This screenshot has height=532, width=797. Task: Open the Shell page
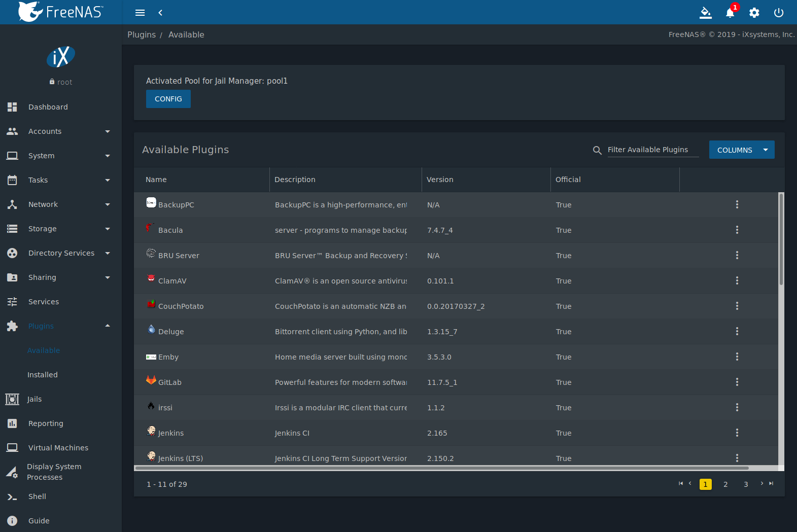pos(61,496)
